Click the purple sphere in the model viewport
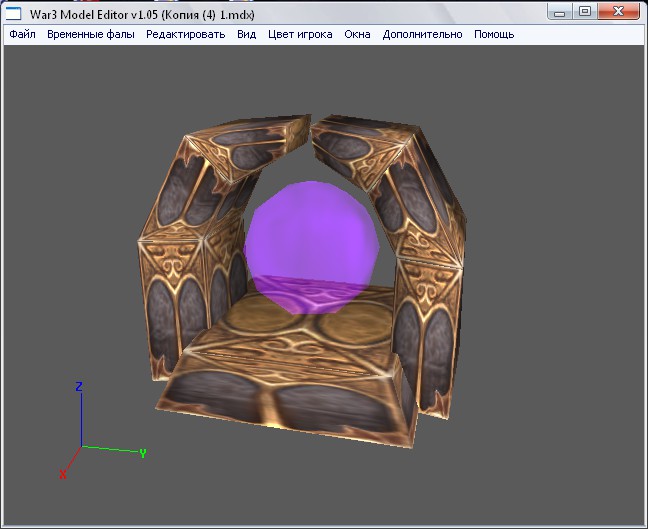 point(311,248)
